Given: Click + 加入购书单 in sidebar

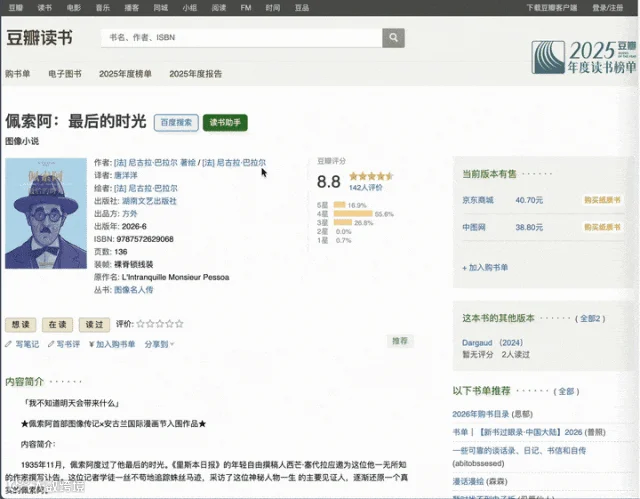Looking at the screenshot, I should coord(485,268).
